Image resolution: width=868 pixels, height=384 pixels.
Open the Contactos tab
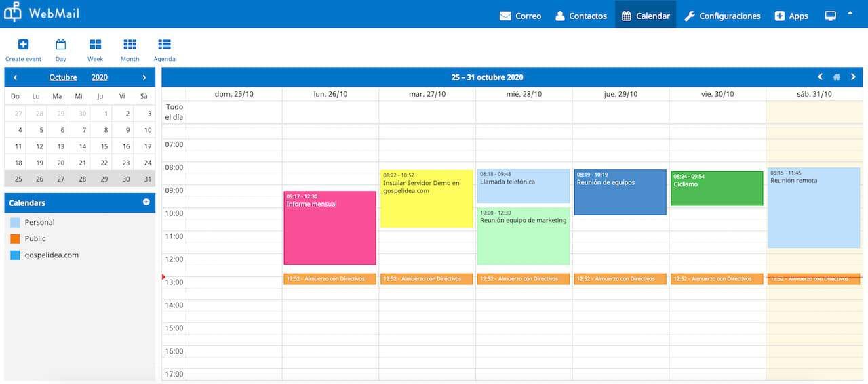[x=580, y=16]
